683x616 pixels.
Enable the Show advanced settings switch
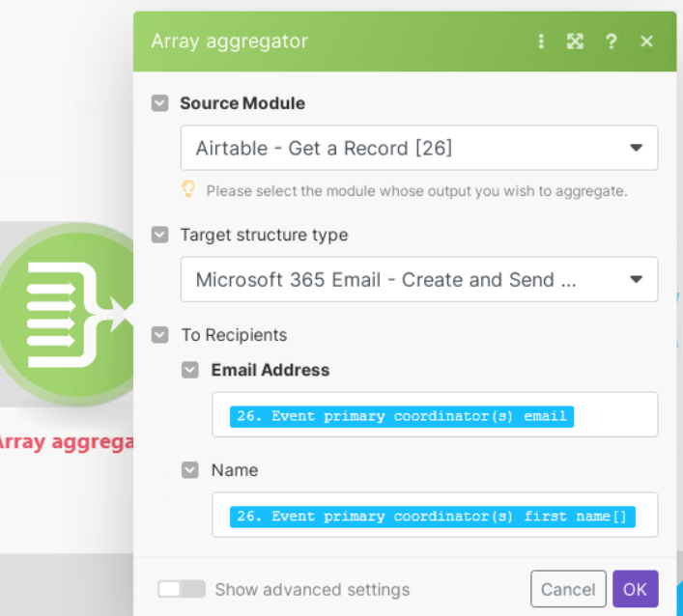click(182, 589)
